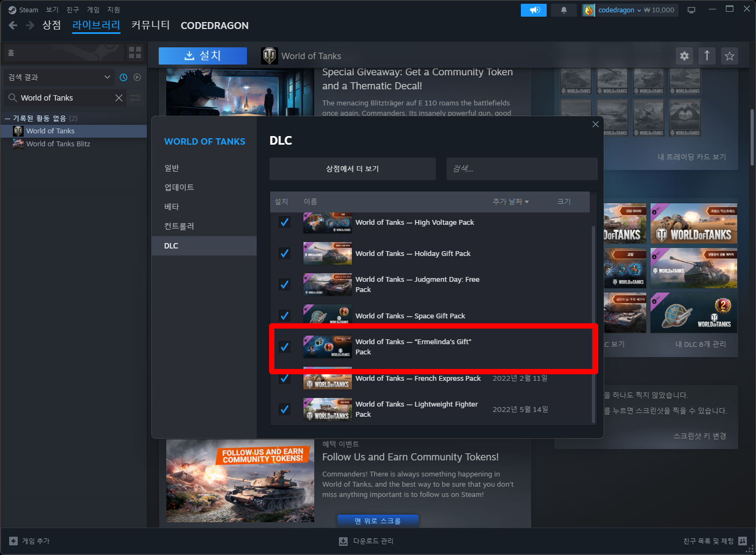Viewport: 756px width, 555px height.
Task: Click the add game plus icon
Action: pos(13,541)
